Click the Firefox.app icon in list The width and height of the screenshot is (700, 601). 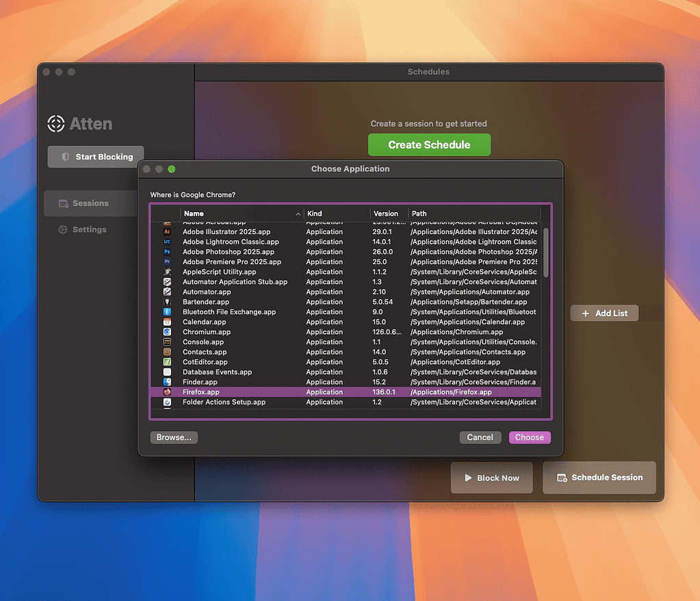click(x=167, y=392)
